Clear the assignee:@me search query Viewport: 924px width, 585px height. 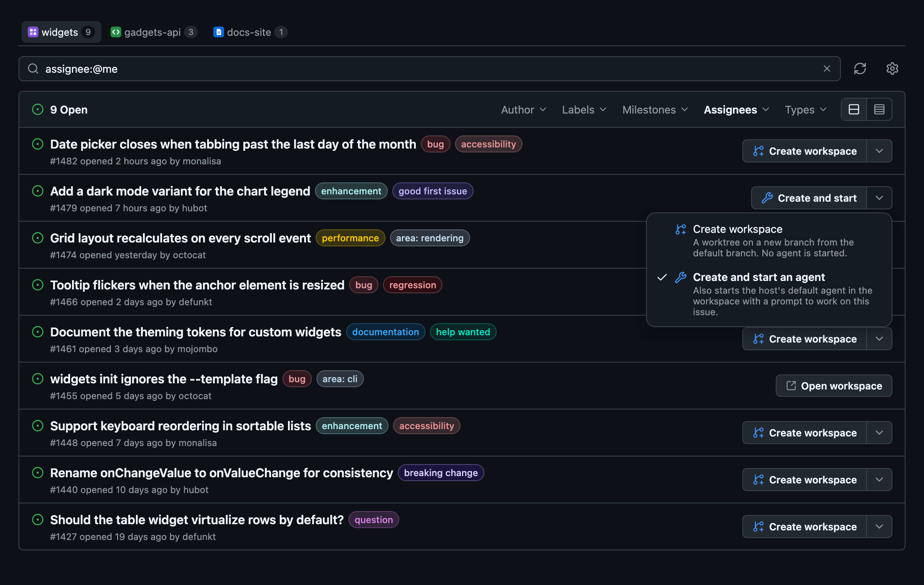click(827, 69)
